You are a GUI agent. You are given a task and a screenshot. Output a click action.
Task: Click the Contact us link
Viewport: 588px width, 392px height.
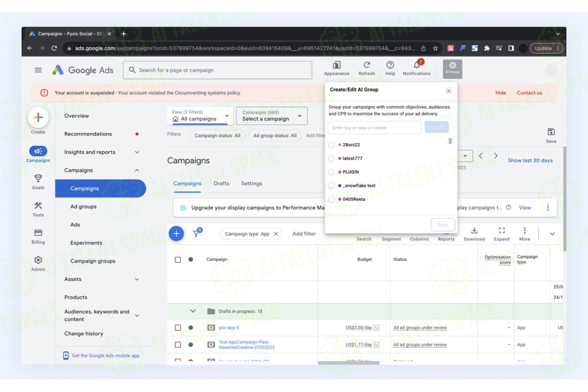point(529,93)
